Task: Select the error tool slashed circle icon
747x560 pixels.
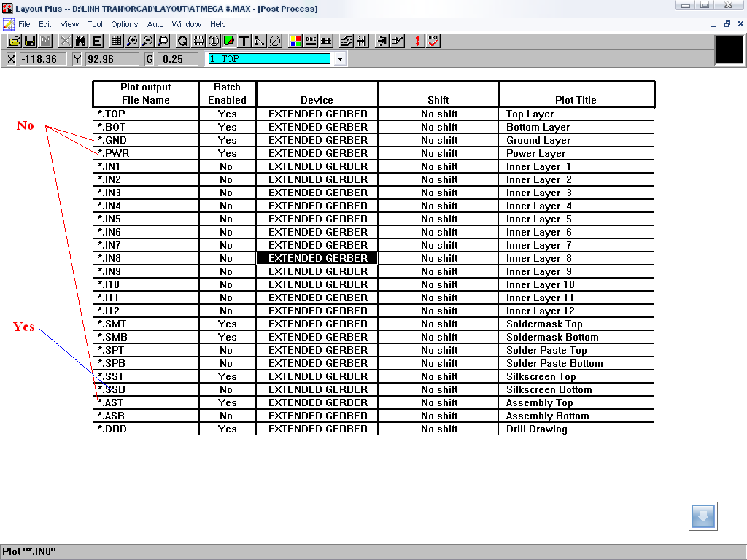Action: [275, 42]
